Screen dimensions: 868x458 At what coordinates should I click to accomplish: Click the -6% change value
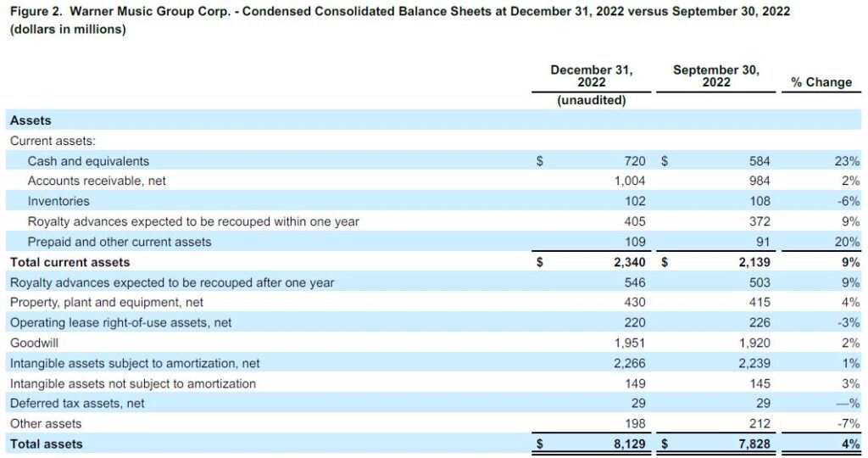pyautogui.click(x=849, y=201)
